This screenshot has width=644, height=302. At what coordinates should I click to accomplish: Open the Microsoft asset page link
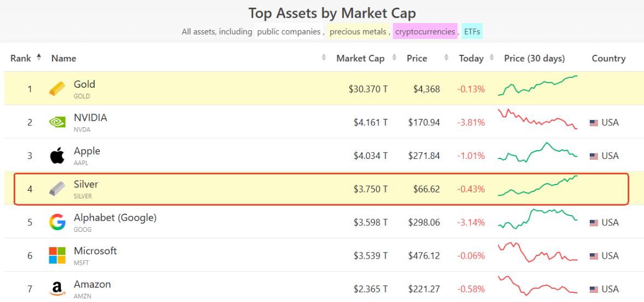click(x=95, y=251)
